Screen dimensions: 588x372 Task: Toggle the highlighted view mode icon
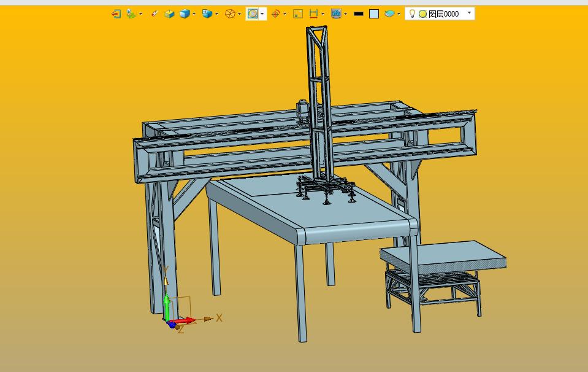[253, 14]
